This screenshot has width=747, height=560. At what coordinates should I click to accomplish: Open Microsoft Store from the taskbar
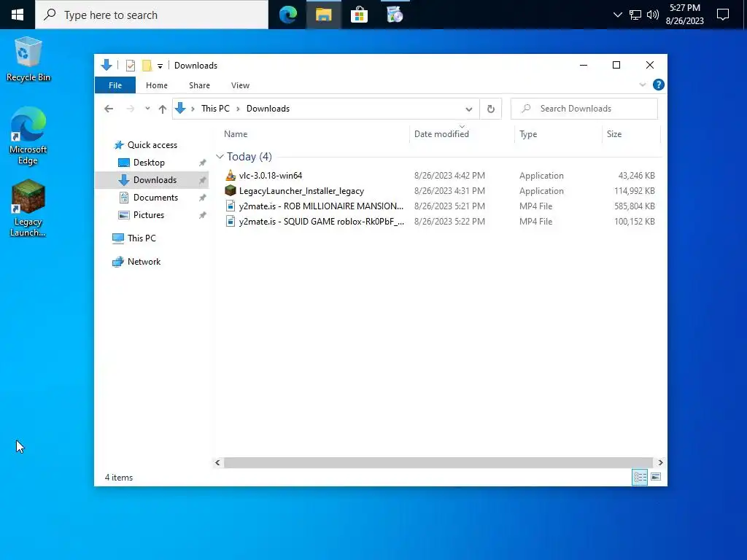(x=359, y=15)
